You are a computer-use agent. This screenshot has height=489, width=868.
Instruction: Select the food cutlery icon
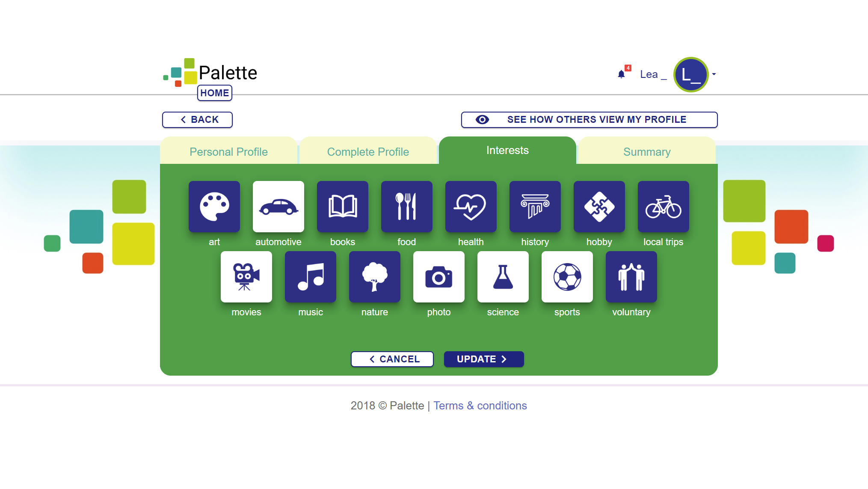(407, 207)
